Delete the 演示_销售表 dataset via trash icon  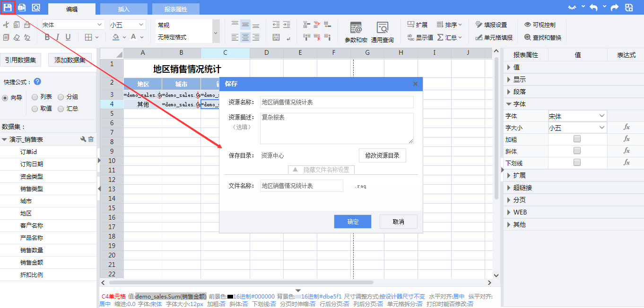tap(91, 139)
